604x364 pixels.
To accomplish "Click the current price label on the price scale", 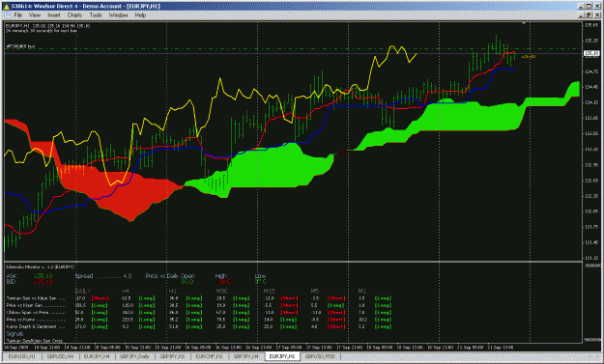I will pos(591,53).
